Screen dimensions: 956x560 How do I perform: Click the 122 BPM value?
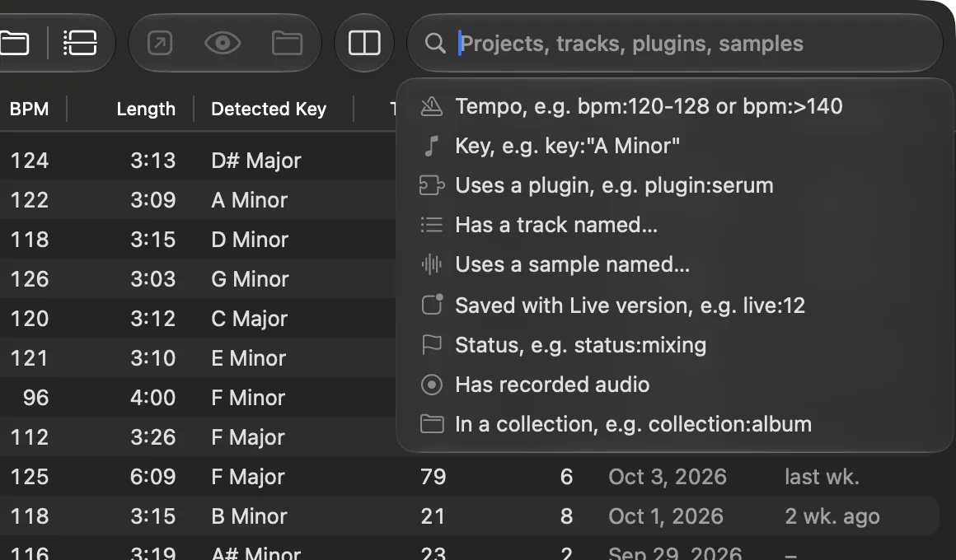click(x=30, y=200)
